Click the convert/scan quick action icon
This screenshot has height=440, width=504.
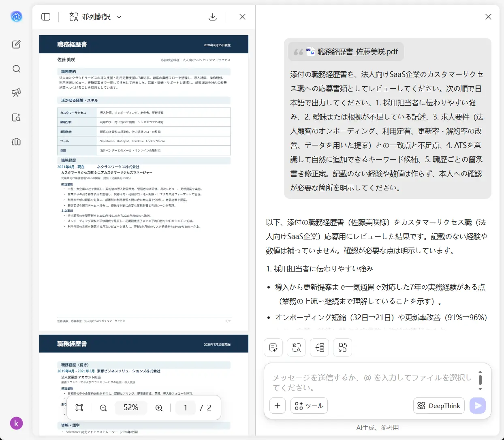343,347
